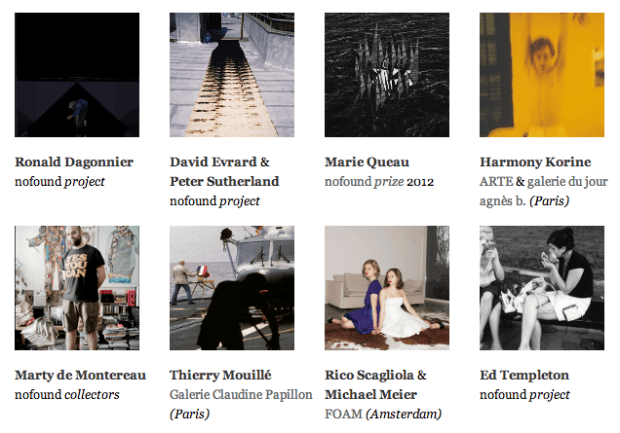Open Marty de Montereau portrait photo
Image resolution: width=620 pixels, height=433 pixels.
pyautogui.click(x=77, y=288)
